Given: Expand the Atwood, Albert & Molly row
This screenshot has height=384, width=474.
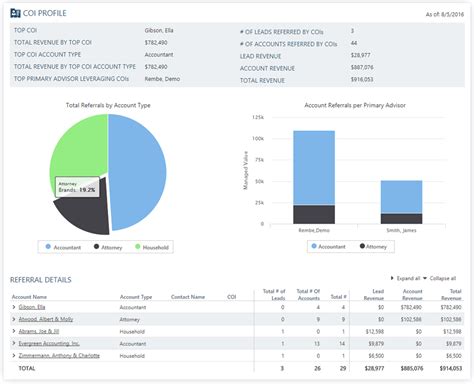Looking at the screenshot, I should [x=14, y=319].
